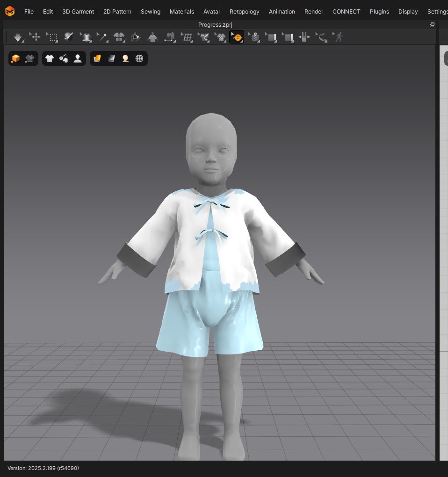Viewport: 448px width, 477px height.
Task: Open the Display menu
Action: (x=408, y=12)
